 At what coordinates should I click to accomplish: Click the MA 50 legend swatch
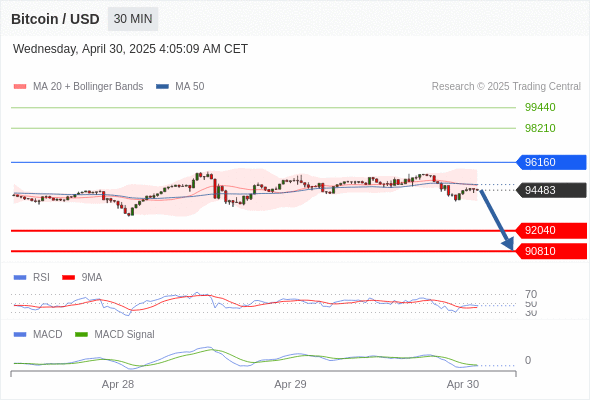point(162,87)
